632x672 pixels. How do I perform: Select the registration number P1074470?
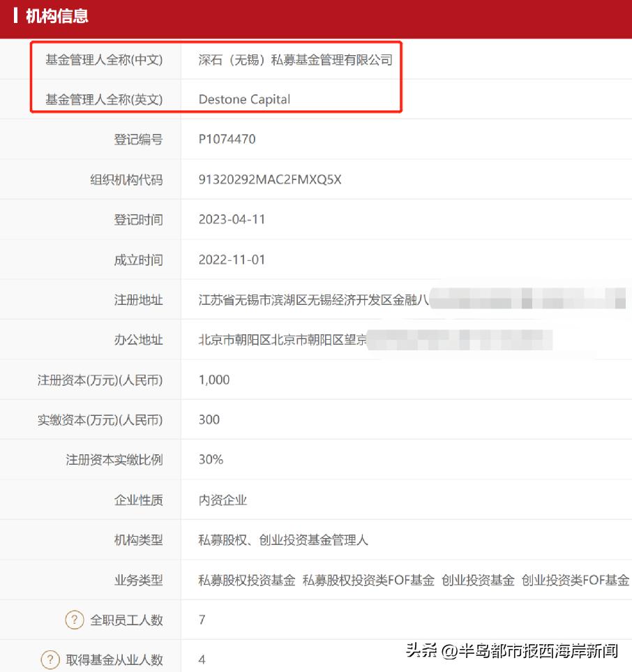tap(227, 139)
